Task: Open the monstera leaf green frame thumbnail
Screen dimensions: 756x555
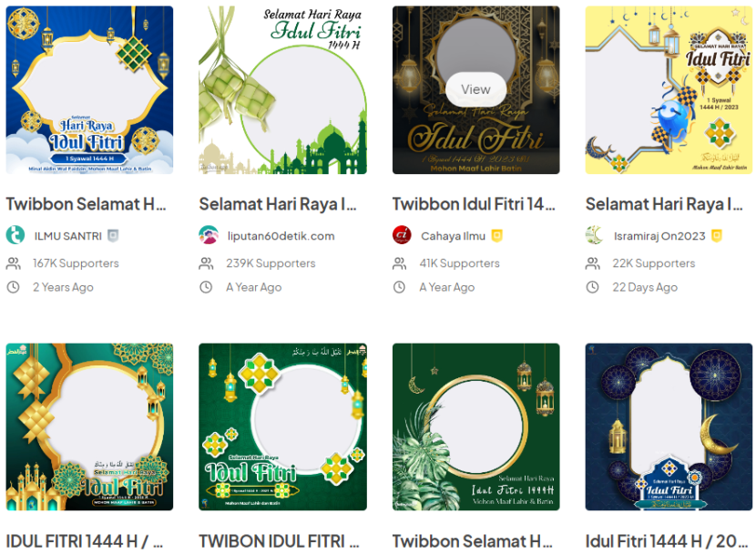Action: click(475, 427)
